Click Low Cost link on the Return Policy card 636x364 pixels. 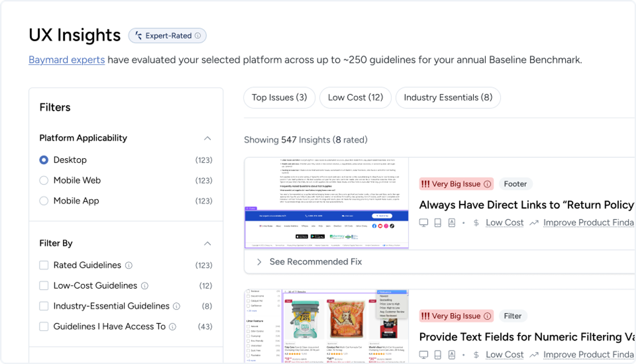click(504, 223)
